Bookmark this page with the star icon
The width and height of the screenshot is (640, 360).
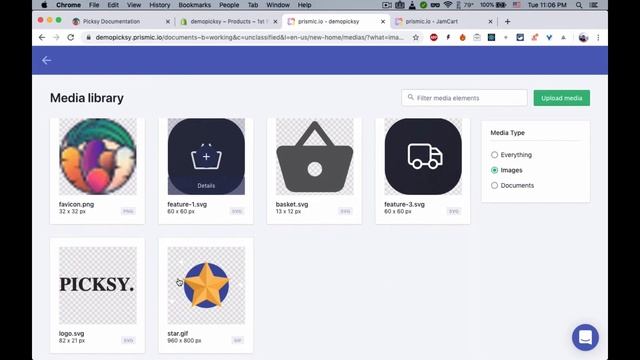(x=416, y=38)
